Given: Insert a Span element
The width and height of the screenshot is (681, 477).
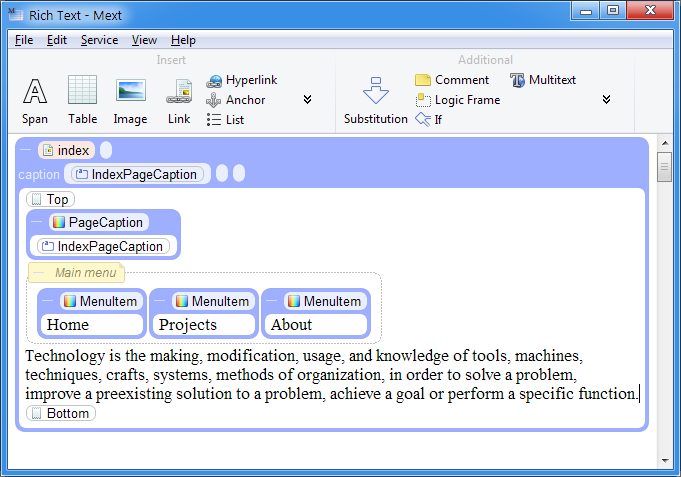Looking at the screenshot, I should coord(35,99).
